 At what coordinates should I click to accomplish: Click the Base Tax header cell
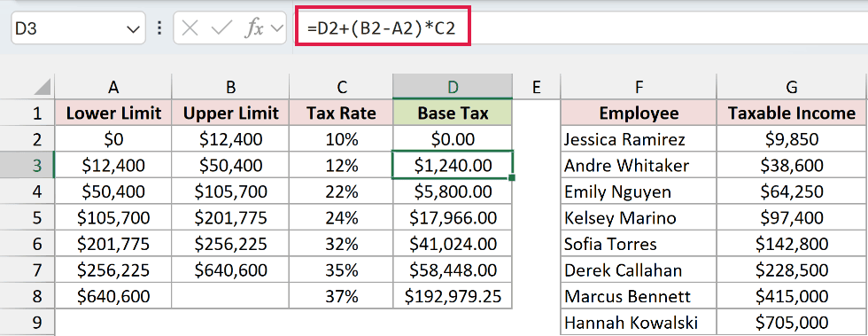point(453,113)
